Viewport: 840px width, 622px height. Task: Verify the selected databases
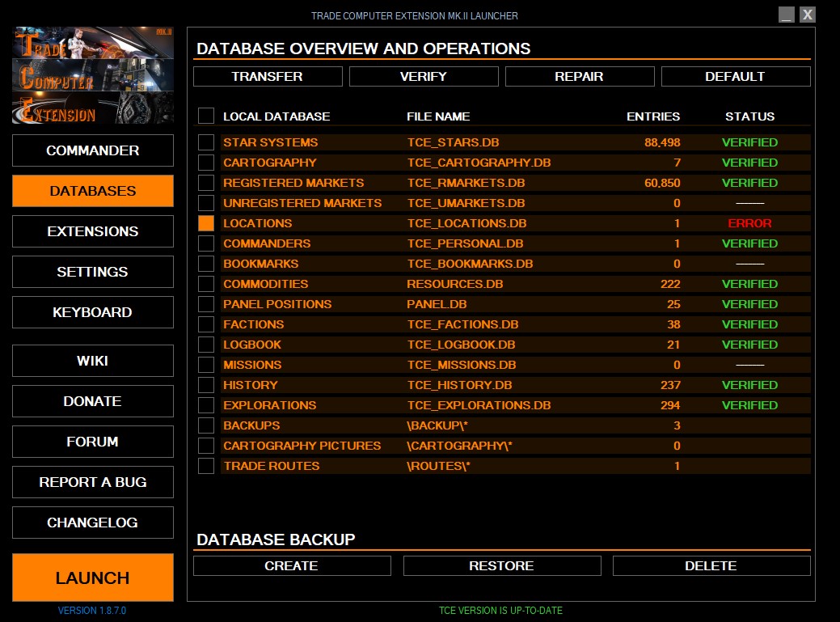(x=424, y=77)
